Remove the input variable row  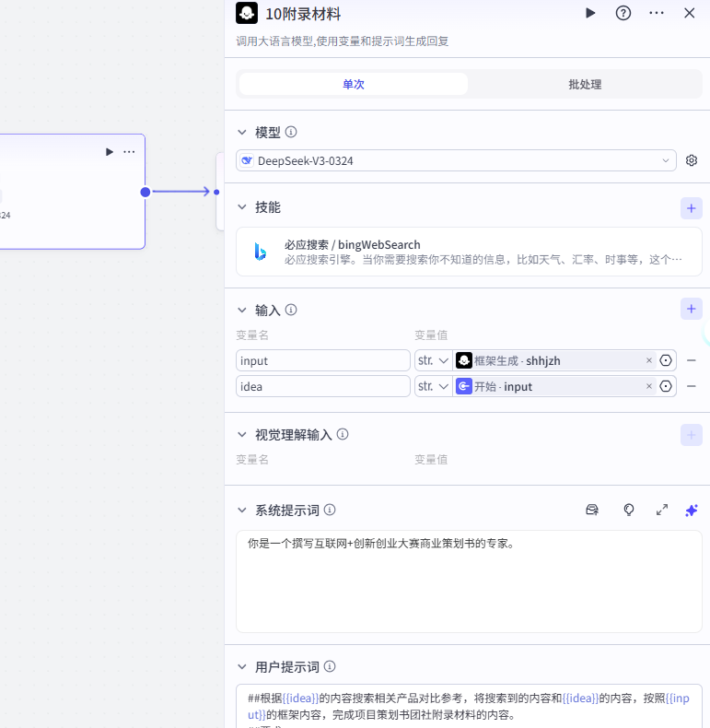[x=692, y=360]
